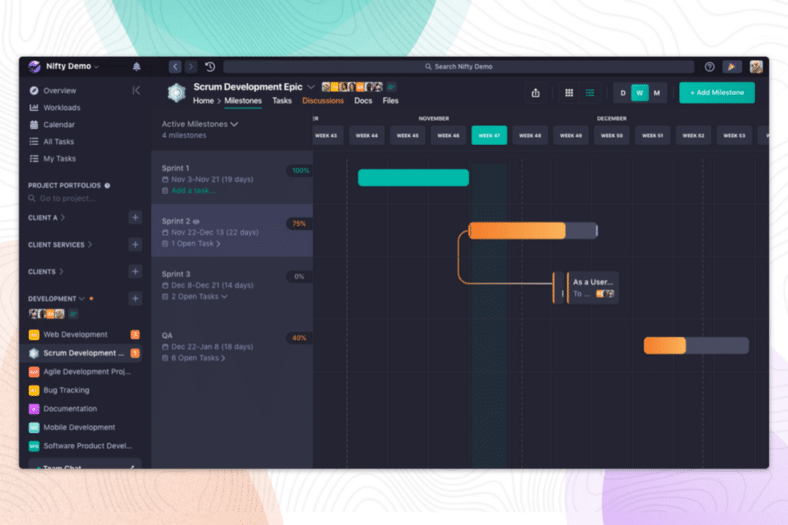Open the Docs tab
This screenshot has height=525, width=788.
pyautogui.click(x=363, y=101)
